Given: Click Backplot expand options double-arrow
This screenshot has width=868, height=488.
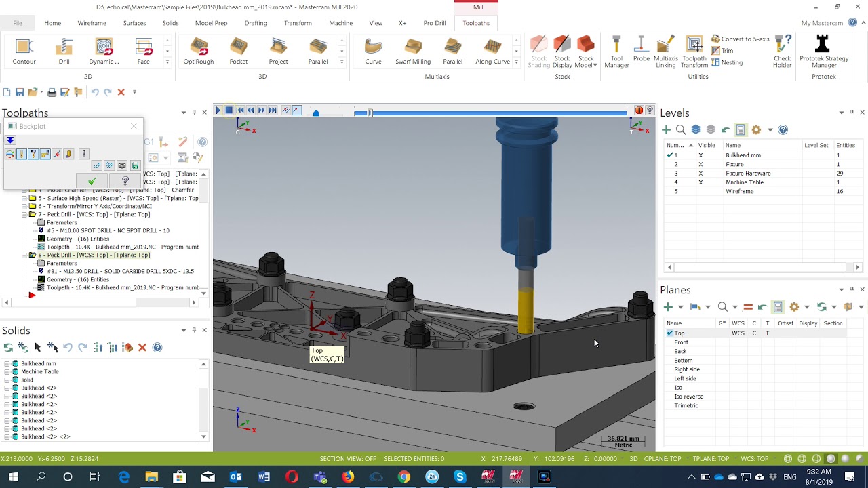Looking at the screenshot, I should [x=10, y=140].
